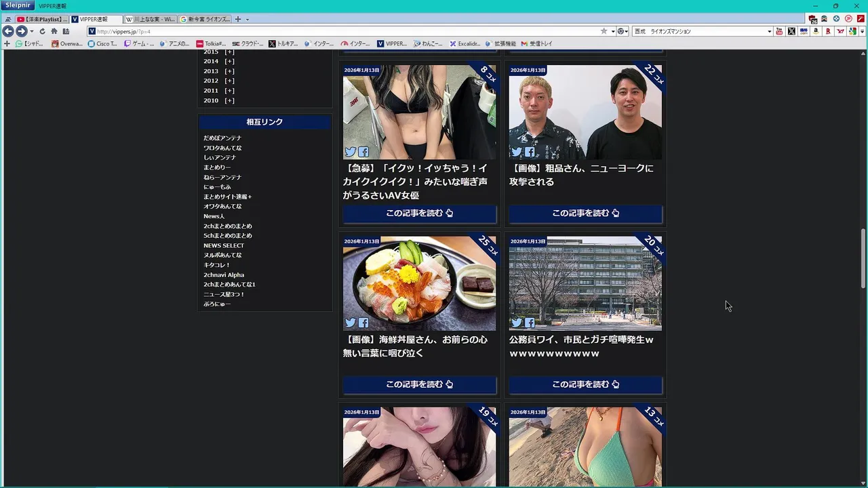This screenshot has height=488, width=868.
Task: Open the back/forward history dropdown arrow
Action: [x=32, y=31]
